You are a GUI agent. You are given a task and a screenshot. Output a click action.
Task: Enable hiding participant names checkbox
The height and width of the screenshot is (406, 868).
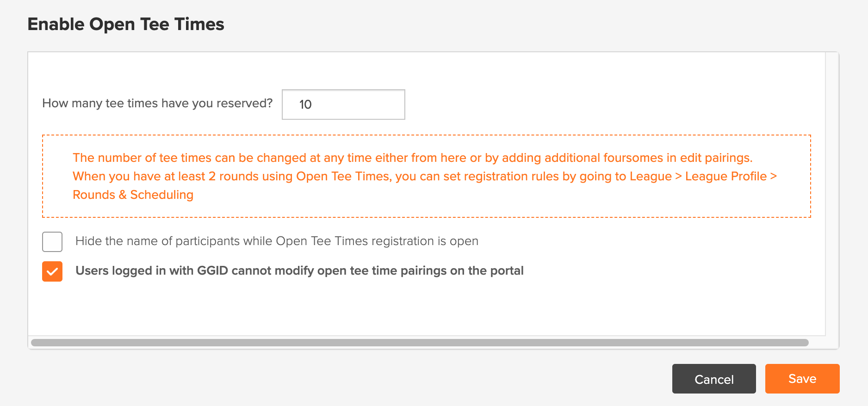(x=52, y=242)
